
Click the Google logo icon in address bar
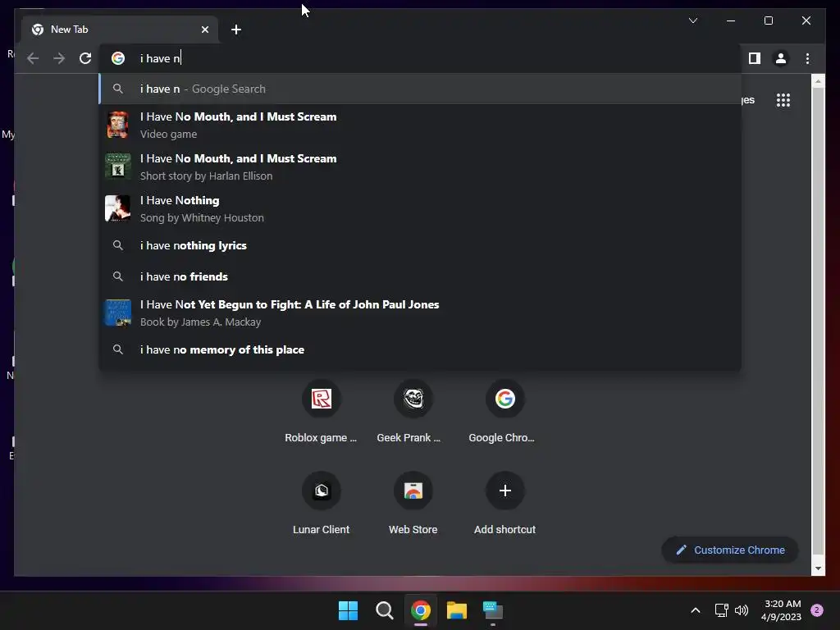[x=118, y=58]
